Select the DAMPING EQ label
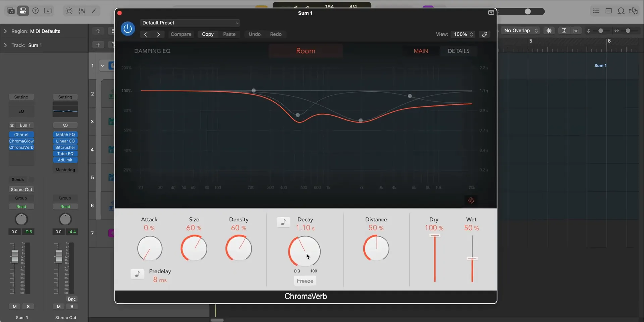The height and width of the screenshot is (322, 644). (152, 51)
